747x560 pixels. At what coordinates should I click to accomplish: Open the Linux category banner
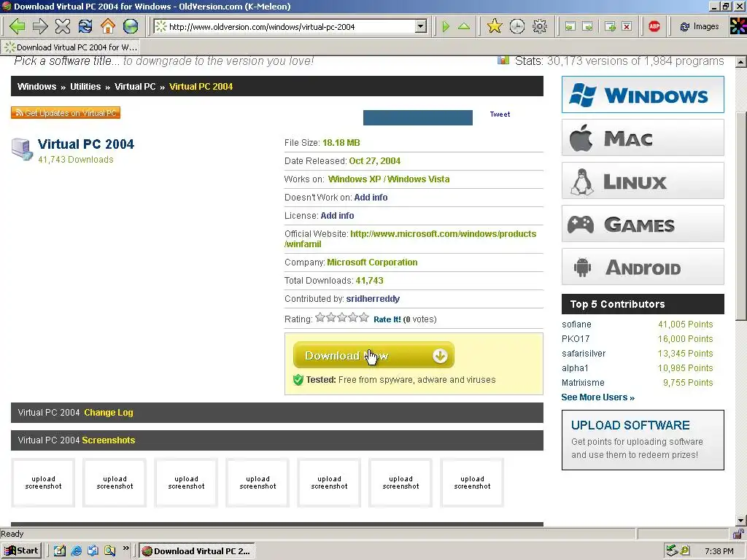tap(643, 181)
